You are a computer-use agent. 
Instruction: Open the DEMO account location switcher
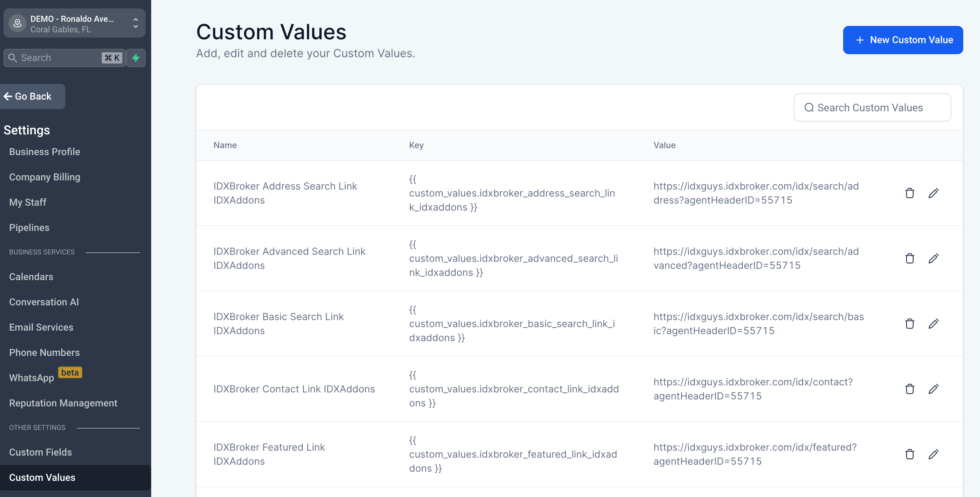click(x=74, y=24)
